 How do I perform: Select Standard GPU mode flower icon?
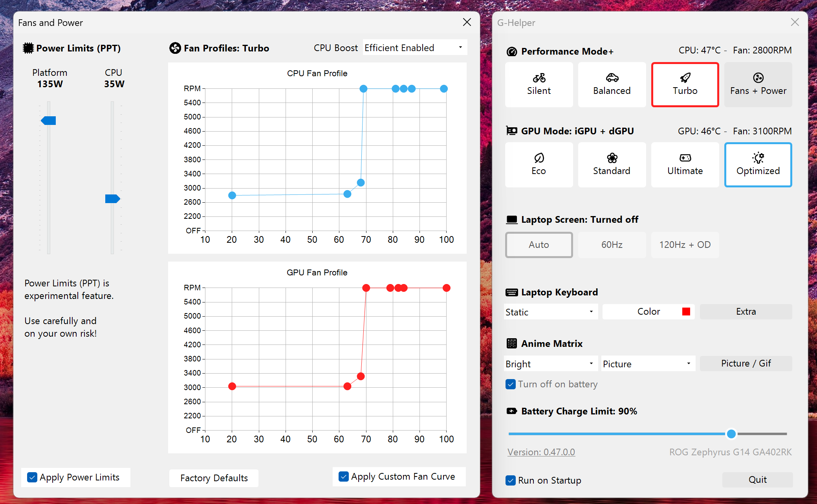pos(612,158)
